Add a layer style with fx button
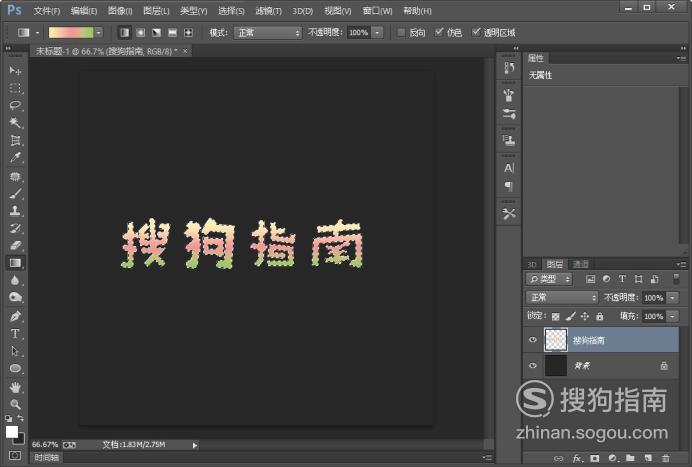The width and height of the screenshot is (692, 467). click(x=577, y=458)
